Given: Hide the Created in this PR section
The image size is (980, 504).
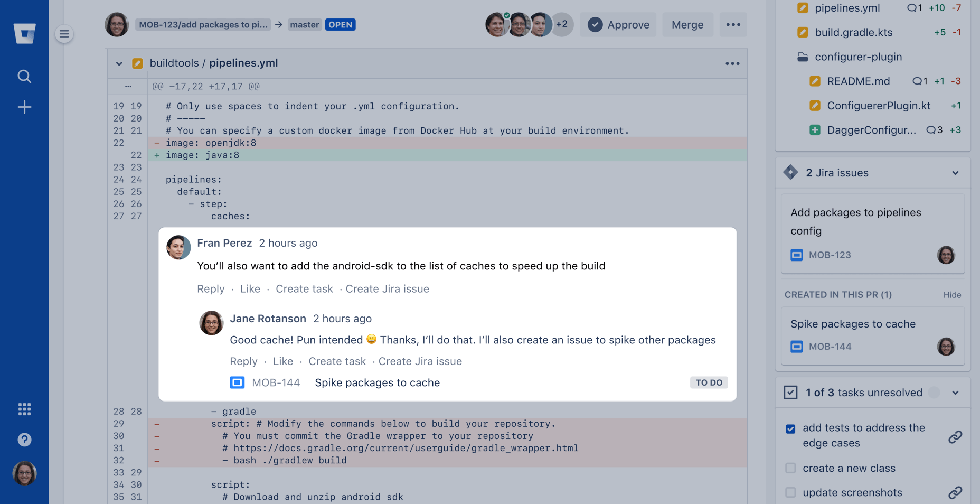Looking at the screenshot, I should coord(952,295).
